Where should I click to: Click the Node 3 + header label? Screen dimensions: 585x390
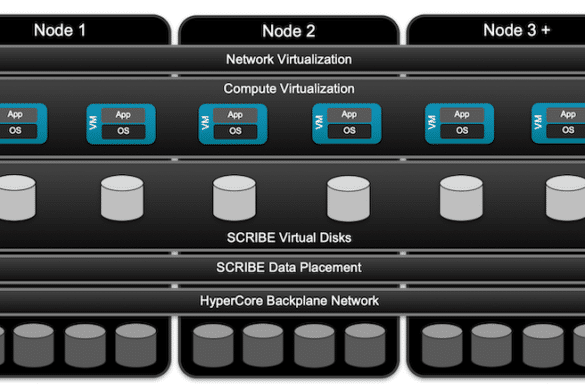[x=517, y=30]
